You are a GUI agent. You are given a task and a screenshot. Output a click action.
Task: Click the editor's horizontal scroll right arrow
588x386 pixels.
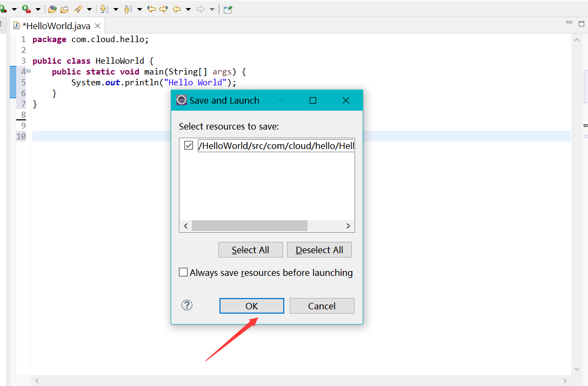pyautogui.click(x=565, y=381)
